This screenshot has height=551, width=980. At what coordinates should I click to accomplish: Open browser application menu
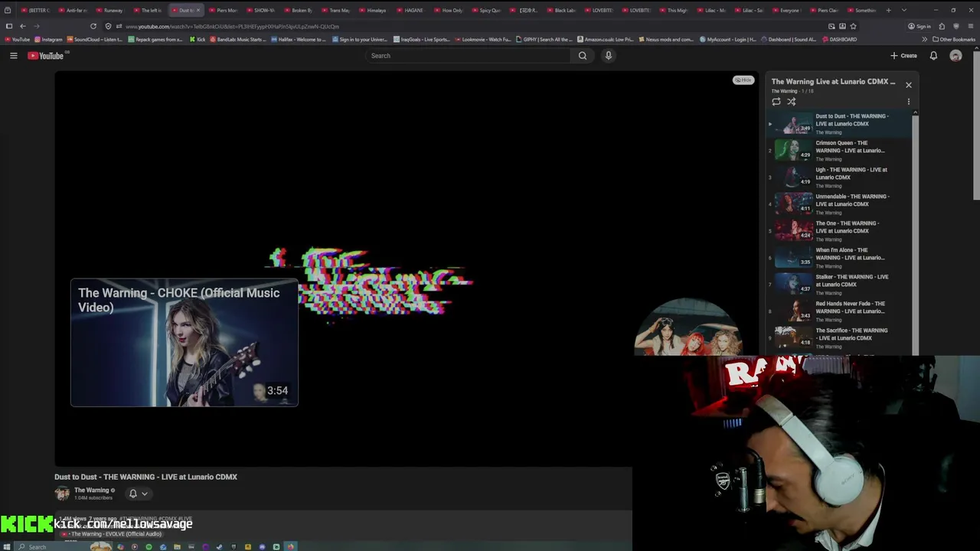pyautogui.click(x=970, y=26)
